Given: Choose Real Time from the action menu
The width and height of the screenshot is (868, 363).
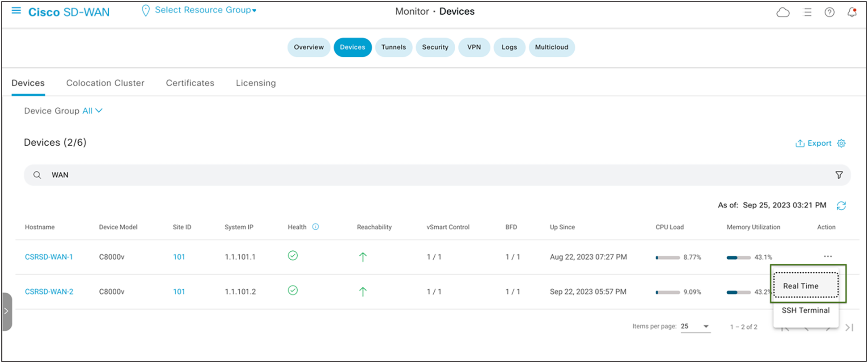Looking at the screenshot, I should tap(806, 285).
